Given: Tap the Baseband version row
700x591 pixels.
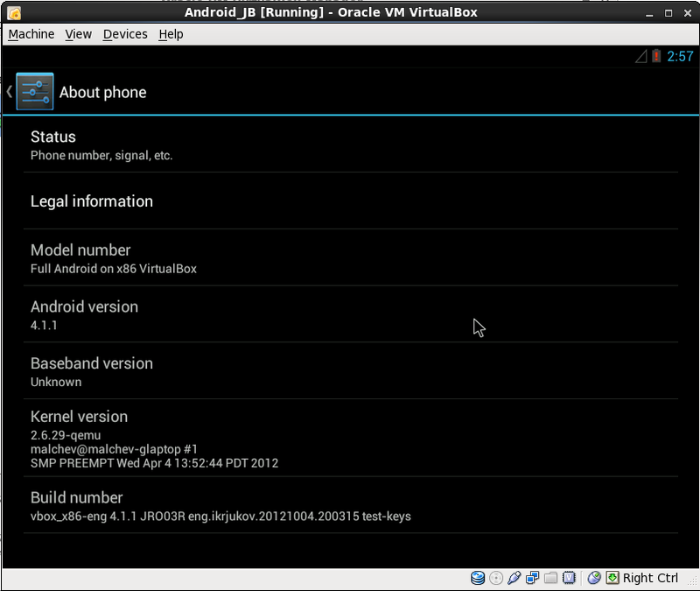Looking at the screenshot, I should point(351,371).
